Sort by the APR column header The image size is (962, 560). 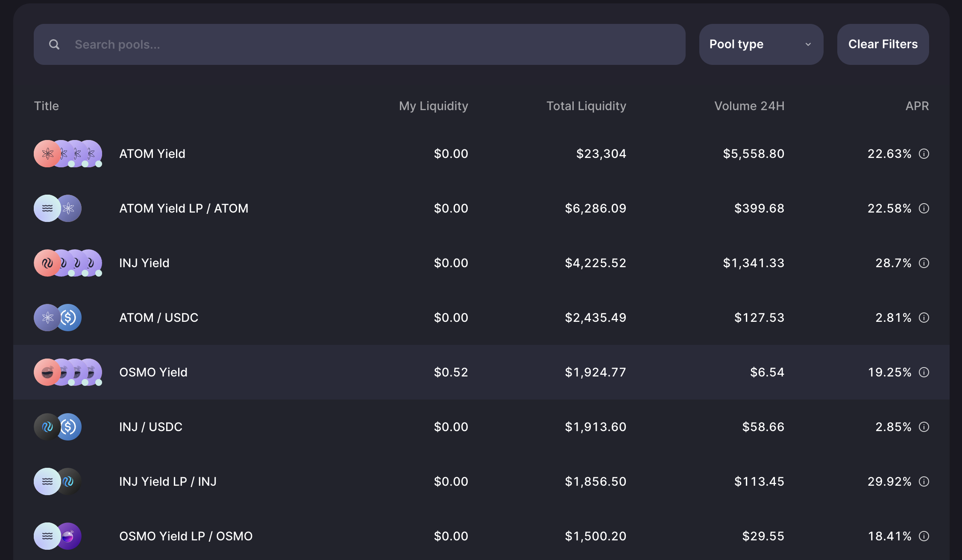pos(917,106)
